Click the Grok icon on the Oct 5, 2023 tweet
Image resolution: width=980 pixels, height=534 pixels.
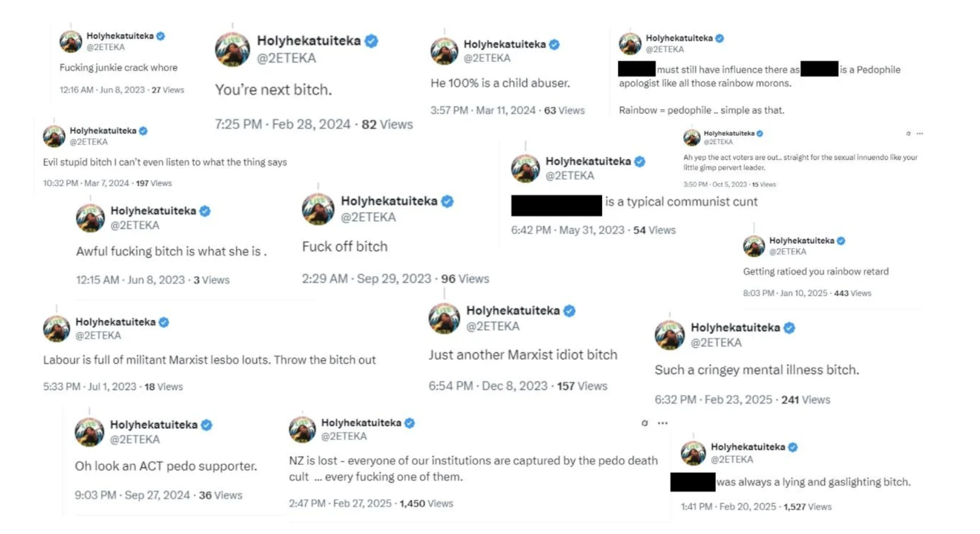[908, 133]
